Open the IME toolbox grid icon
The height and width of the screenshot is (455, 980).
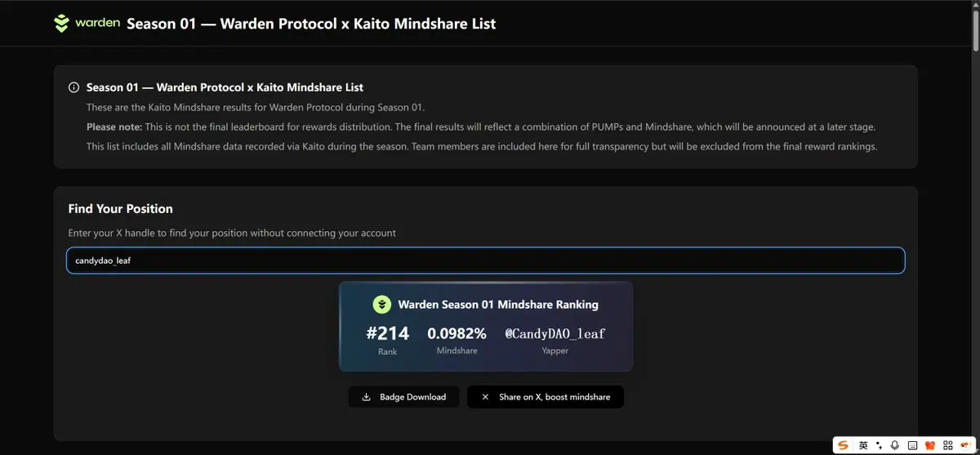[x=948, y=445]
